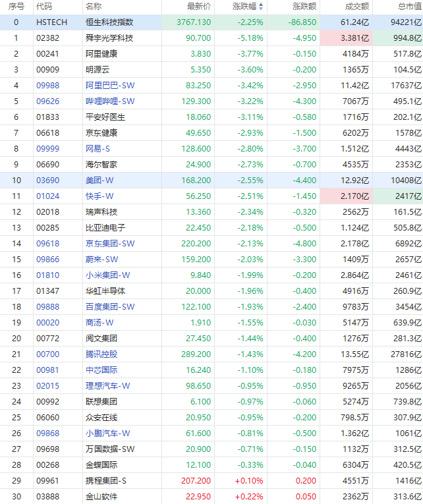Open 阿里巴巴-SW stock link
The height and width of the screenshot is (504, 423).
click(110, 86)
